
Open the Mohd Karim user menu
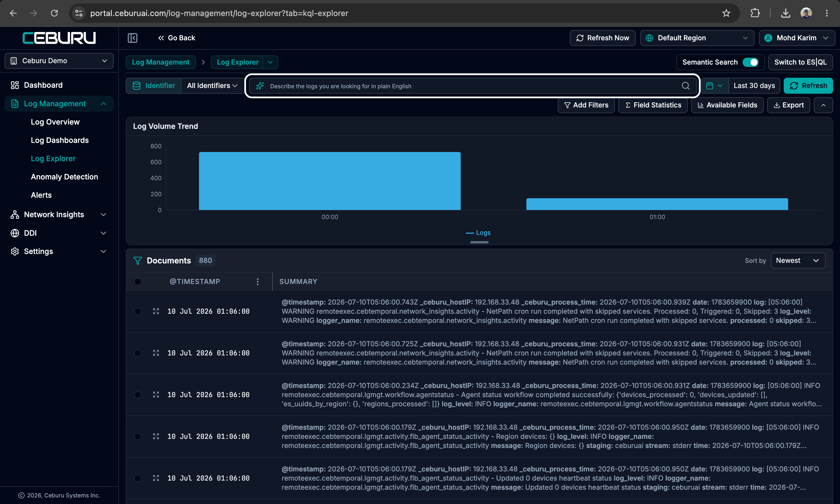point(797,38)
